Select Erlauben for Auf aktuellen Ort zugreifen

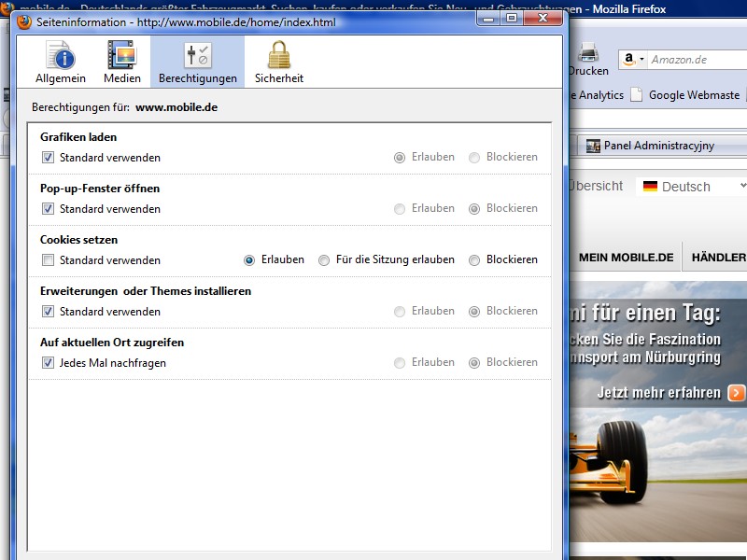point(400,363)
